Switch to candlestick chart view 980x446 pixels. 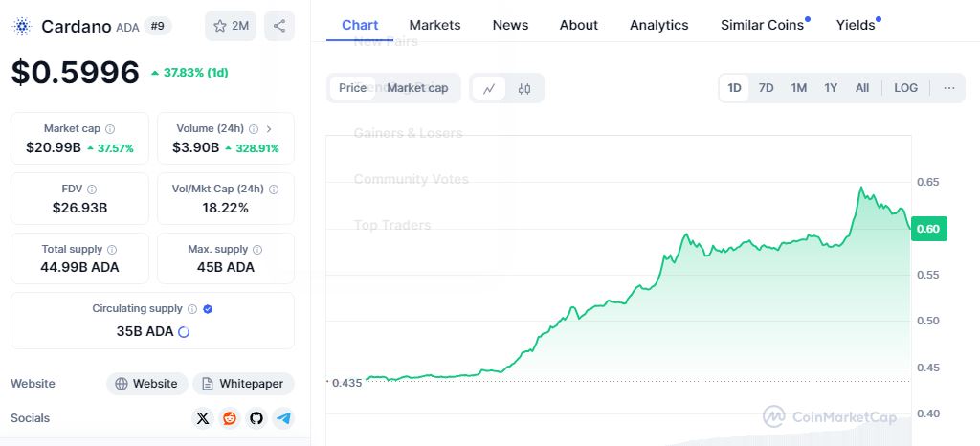tap(524, 89)
